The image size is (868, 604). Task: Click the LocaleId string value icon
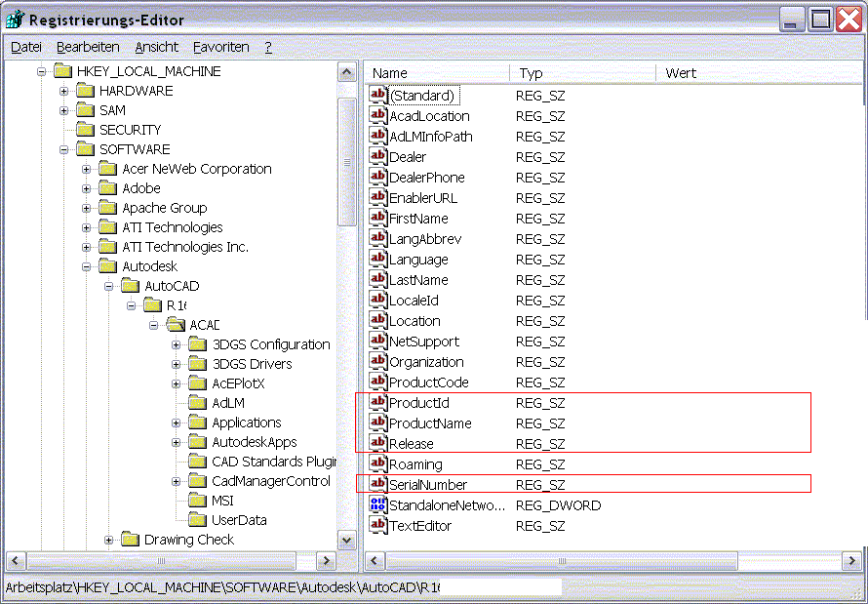pos(378,300)
